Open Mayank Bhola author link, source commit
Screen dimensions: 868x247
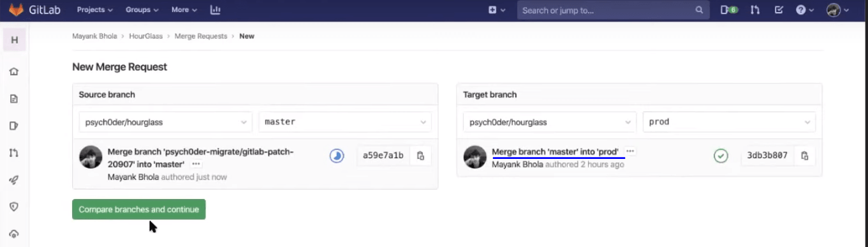[x=133, y=177]
